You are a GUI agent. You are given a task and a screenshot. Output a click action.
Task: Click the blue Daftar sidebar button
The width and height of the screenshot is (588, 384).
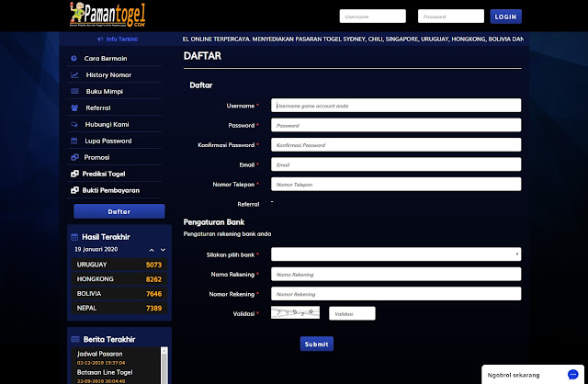119,211
